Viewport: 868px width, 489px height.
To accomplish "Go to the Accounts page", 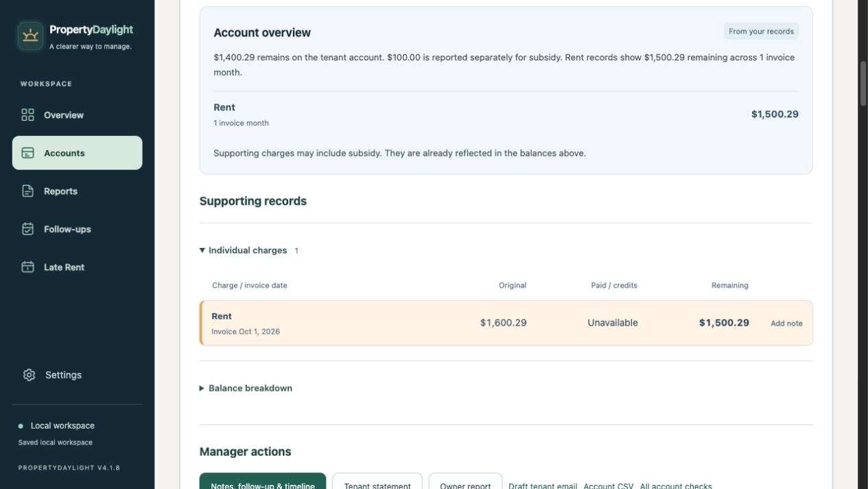I will click(x=78, y=152).
